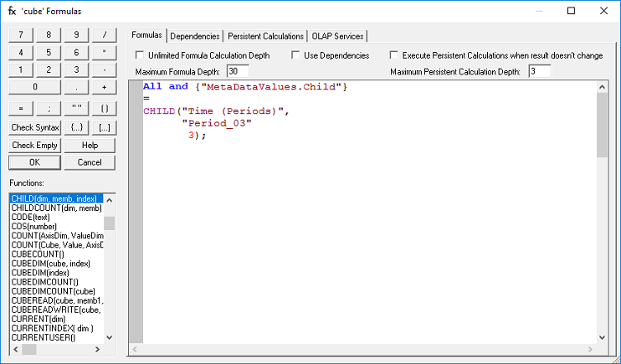Click the Maximum Formula Depth field
Viewport: 621px width, 364px height.
[238, 72]
